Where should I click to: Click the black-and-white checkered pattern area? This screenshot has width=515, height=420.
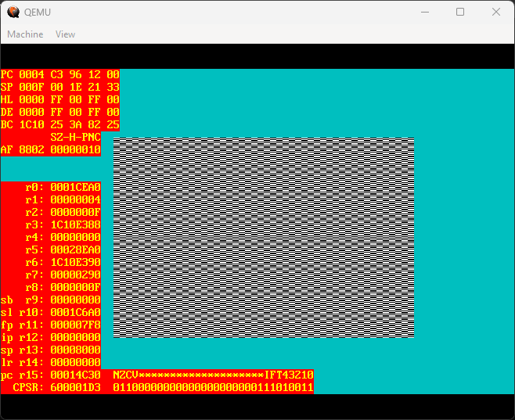[x=264, y=238]
